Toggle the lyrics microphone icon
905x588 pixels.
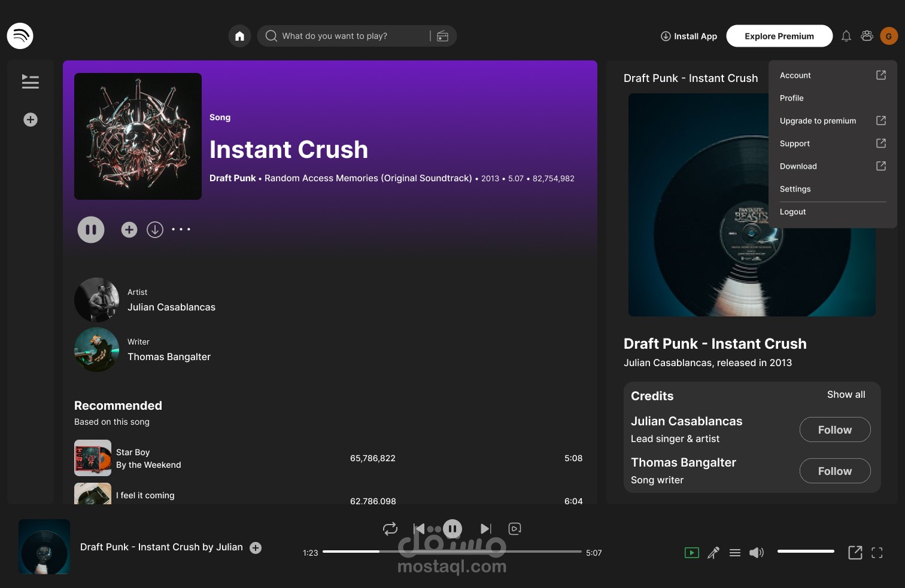(713, 553)
